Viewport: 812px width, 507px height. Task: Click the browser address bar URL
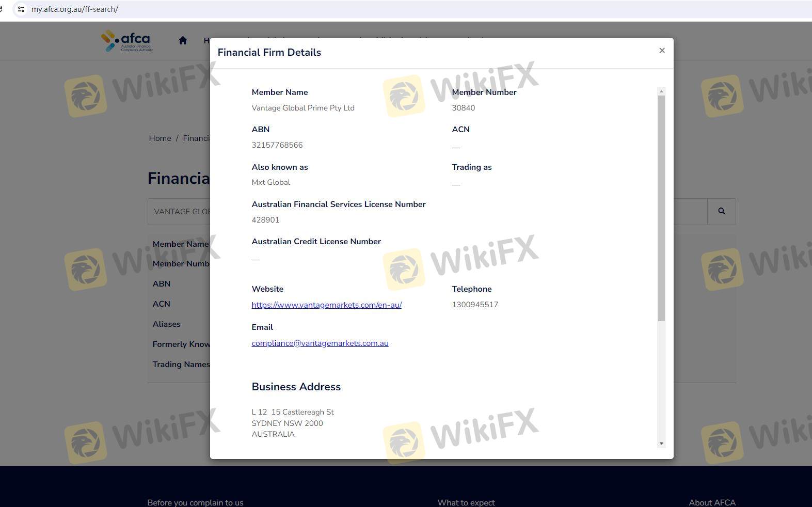tap(75, 9)
